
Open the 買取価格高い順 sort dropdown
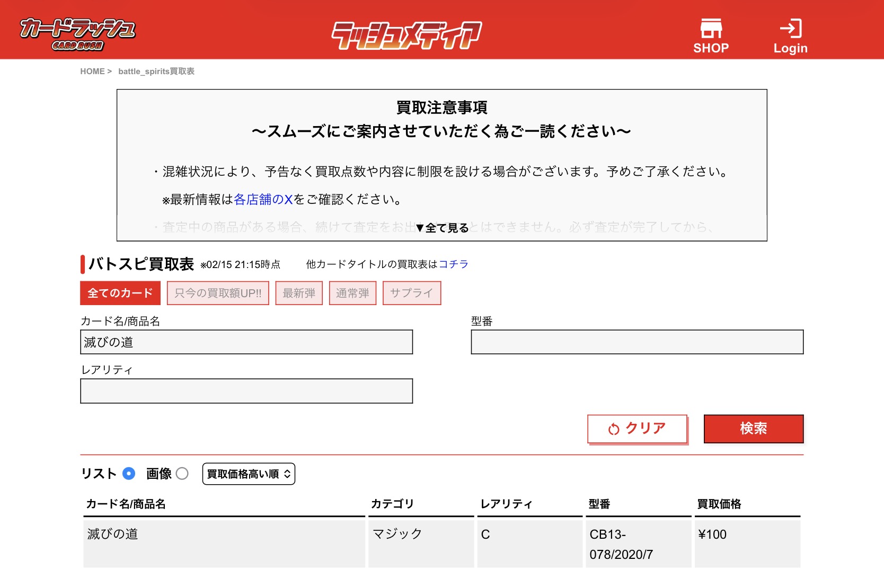click(249, 474)
